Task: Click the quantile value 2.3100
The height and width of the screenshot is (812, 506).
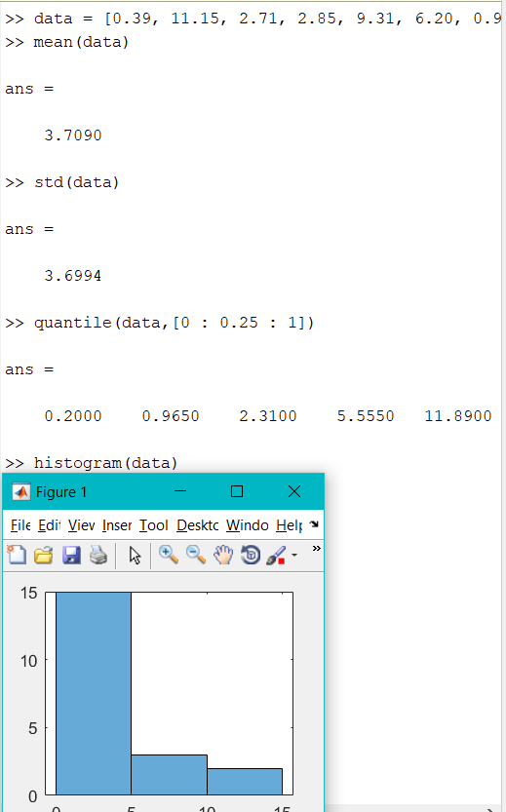Action: pyautogui.click(x=268, y=416)
